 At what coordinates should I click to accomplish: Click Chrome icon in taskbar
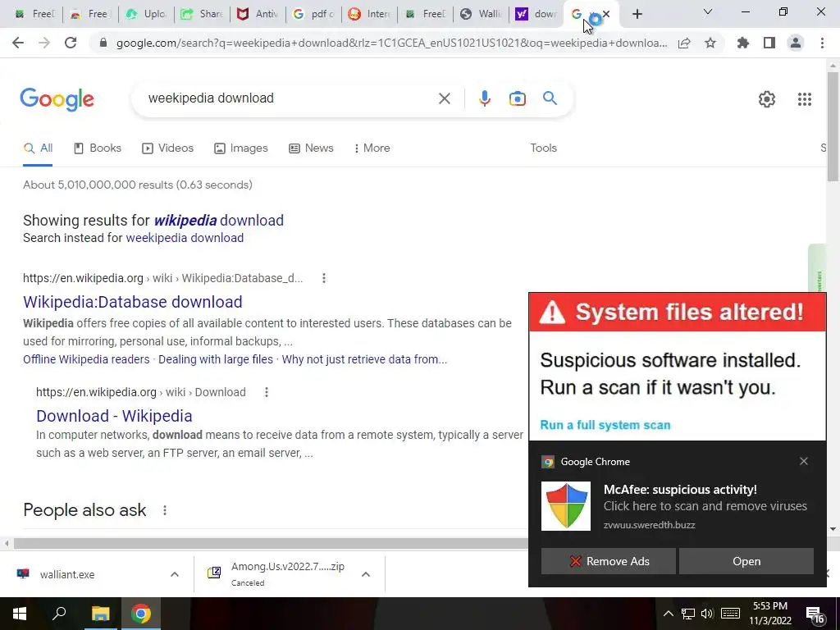pos(140,614)
